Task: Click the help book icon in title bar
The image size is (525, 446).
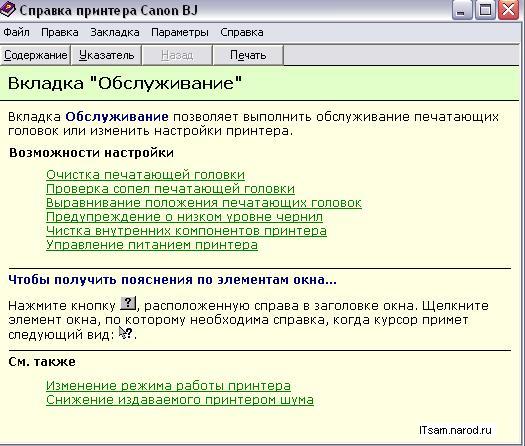Action: [x=7, y=9]
